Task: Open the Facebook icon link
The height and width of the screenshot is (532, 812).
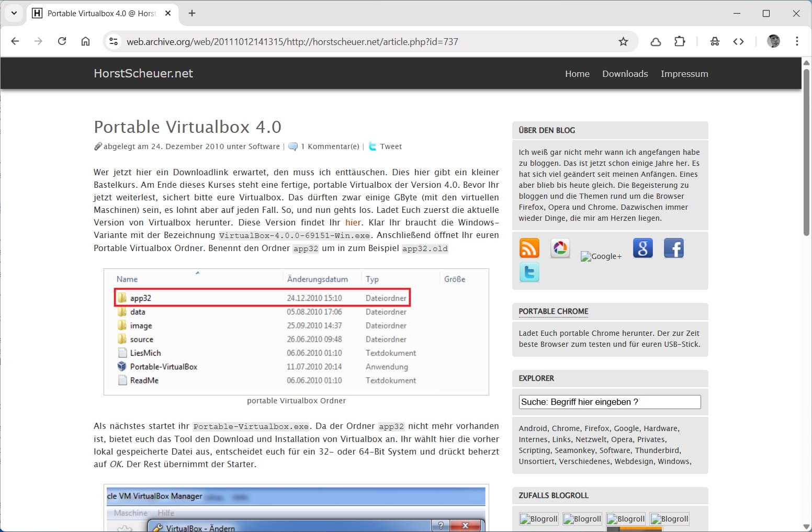Action: click(x=673, y=248)
